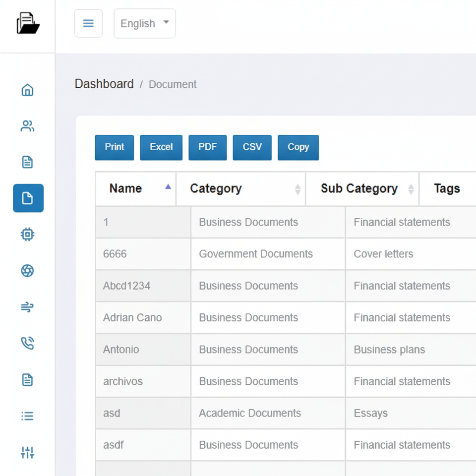Screen dimensions: 476x476
Task: Open the English language dropdown
Action: click(x=144, y=23)
